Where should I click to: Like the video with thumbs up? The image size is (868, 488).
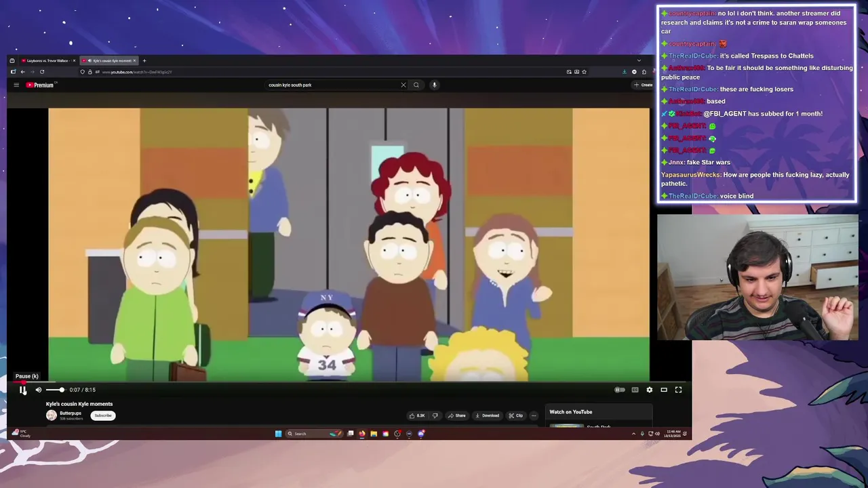point(417,415)
